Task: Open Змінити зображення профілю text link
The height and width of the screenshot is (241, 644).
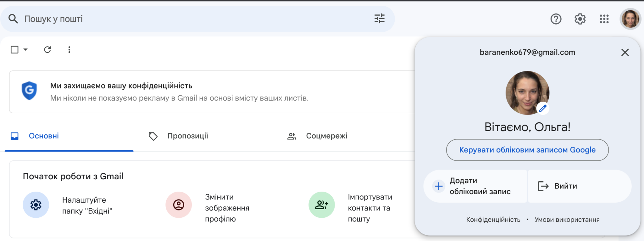Action: [227, 208]
